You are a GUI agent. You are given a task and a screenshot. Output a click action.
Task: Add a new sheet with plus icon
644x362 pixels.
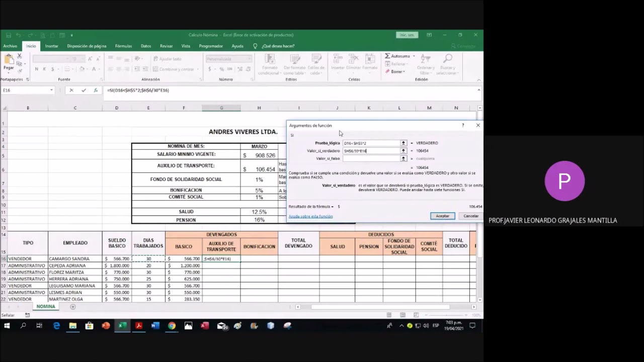[73, 307]
